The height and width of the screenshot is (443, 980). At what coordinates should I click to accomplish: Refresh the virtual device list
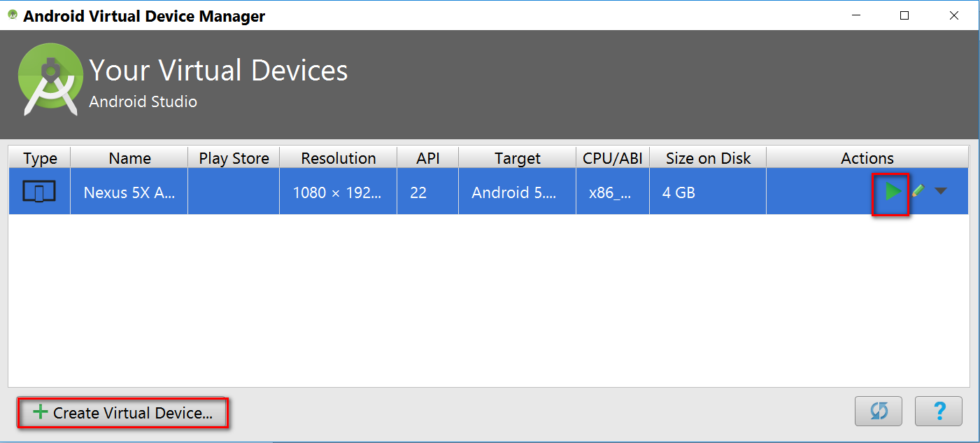879,411
